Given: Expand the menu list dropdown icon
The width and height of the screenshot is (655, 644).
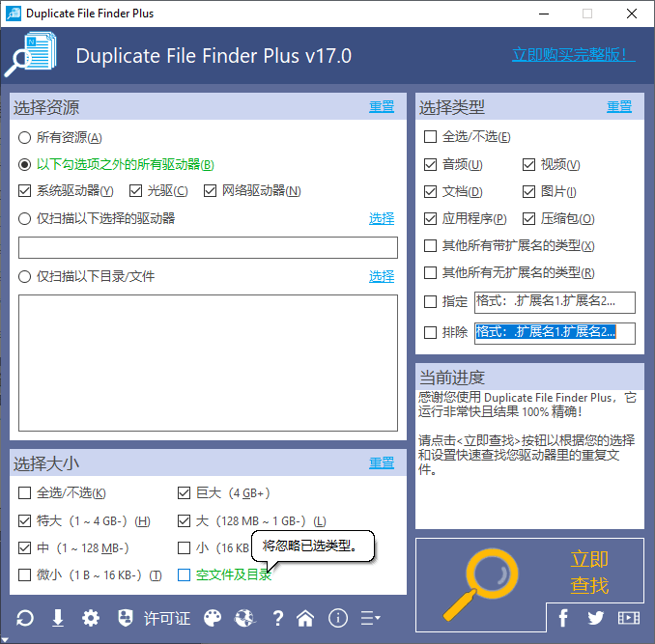Looking at the screenshot, I should pyautogui.click(x=370, y=618).
